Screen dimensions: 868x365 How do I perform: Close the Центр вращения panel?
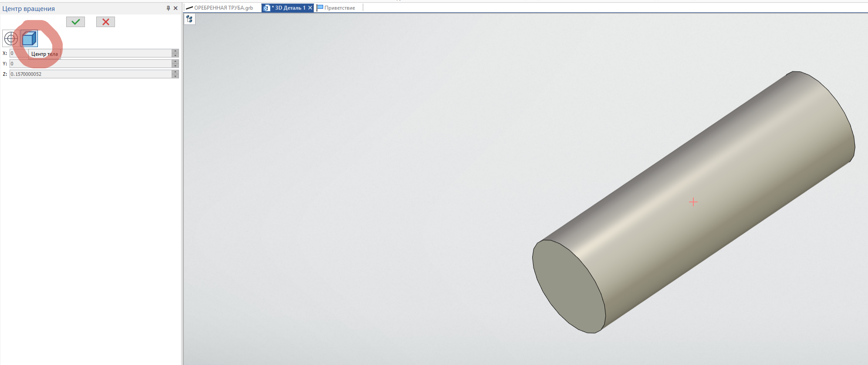[x=176, y=8]
